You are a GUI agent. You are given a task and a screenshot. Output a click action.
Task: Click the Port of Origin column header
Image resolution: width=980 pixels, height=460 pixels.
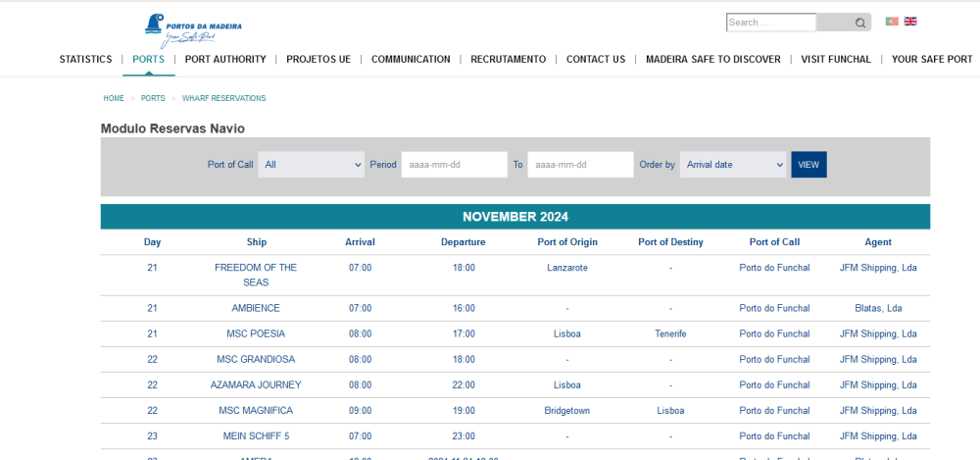(567, 242)
